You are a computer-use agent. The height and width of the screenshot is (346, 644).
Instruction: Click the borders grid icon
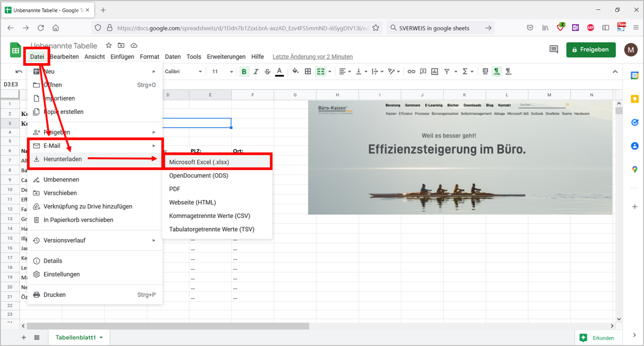(308, 72)
